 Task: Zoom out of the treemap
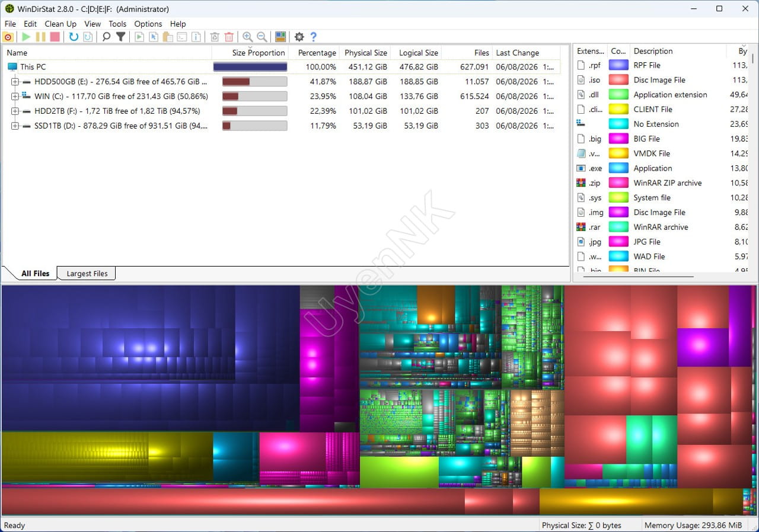coord(261,37)
